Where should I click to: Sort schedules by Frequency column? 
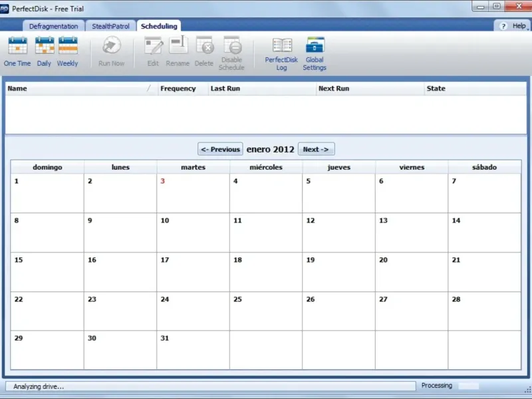[x=183, y=88]
